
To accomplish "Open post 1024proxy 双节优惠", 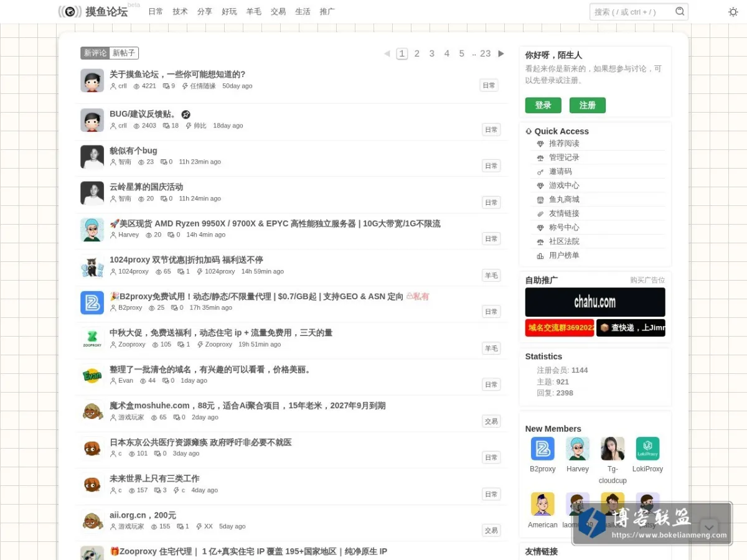I will pyautogui.click(x=186, y=260).
